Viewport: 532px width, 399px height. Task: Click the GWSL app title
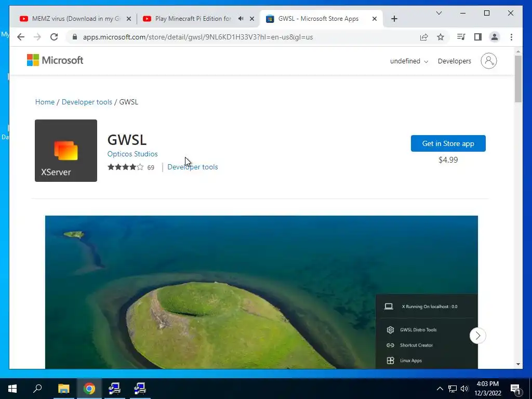click(x=127, y=140)
